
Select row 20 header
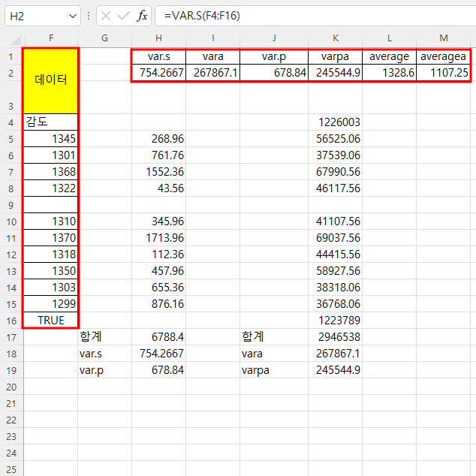(11, 387)
